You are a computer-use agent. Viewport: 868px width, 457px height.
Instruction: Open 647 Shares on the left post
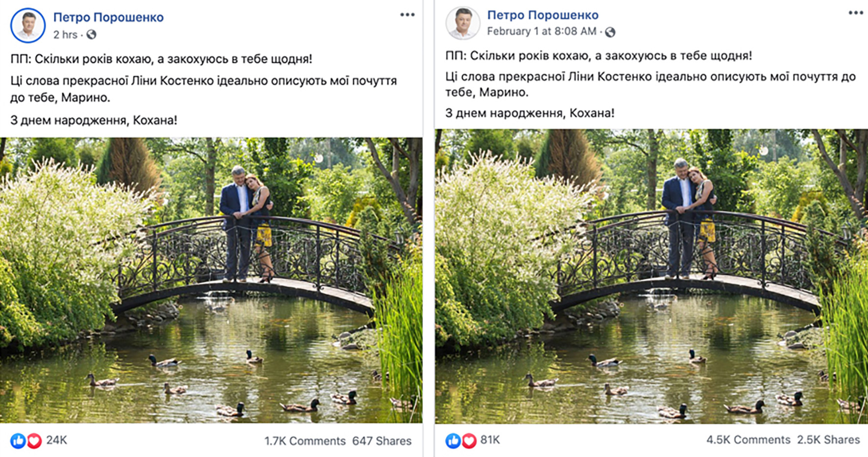[x=382, y=441]
